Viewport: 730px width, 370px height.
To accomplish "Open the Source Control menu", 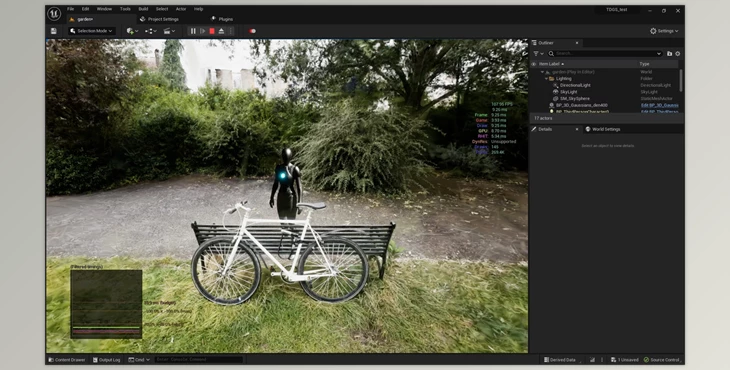I will [662, 360].
